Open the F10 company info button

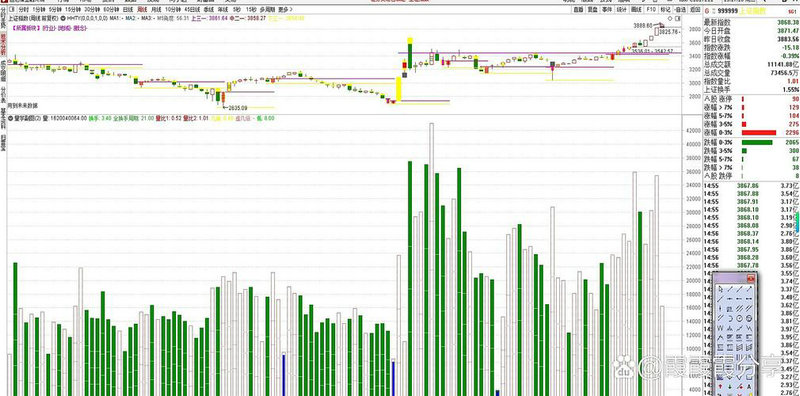click(651, 9)
